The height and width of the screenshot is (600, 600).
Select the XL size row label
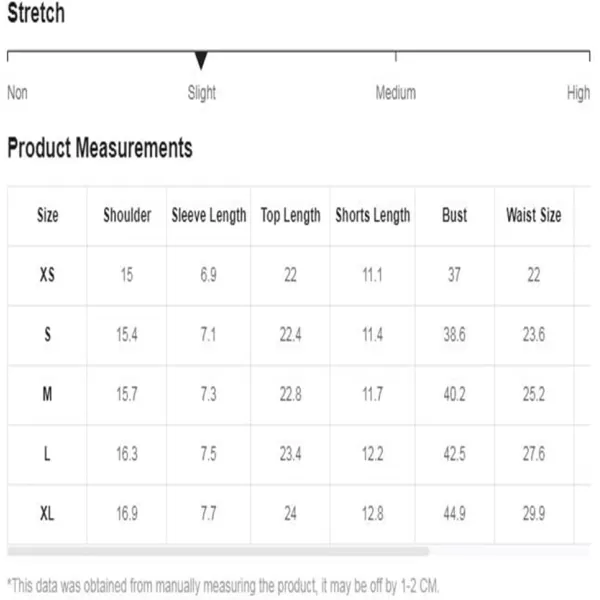47,514
